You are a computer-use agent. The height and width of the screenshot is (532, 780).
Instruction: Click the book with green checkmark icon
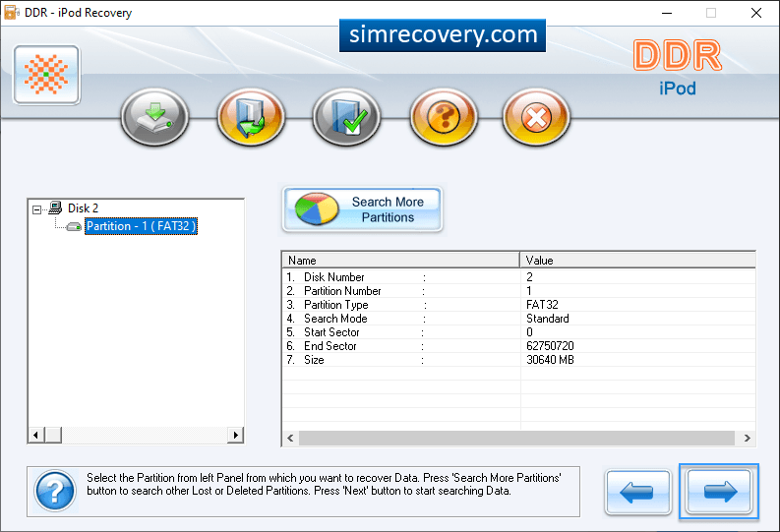347,117
